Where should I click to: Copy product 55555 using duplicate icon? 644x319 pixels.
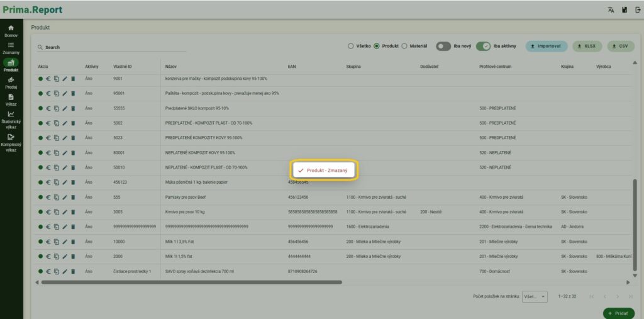(56, 108)
